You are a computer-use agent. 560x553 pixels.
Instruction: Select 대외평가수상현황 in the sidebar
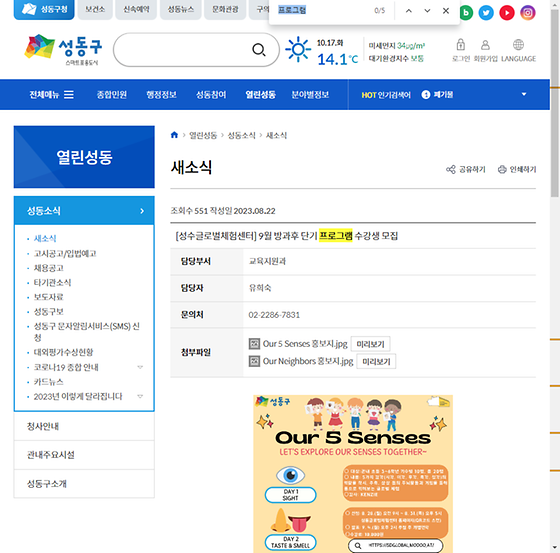click(x=63, y=352)
